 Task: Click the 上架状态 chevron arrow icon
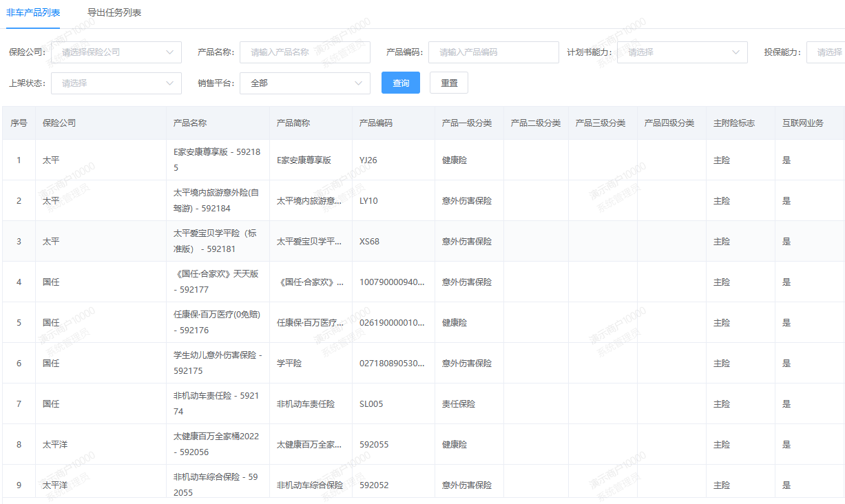tap(170, 83)
